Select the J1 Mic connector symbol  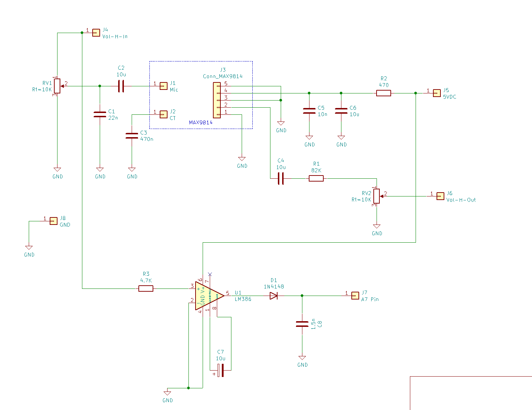click(x=163, y=86)
